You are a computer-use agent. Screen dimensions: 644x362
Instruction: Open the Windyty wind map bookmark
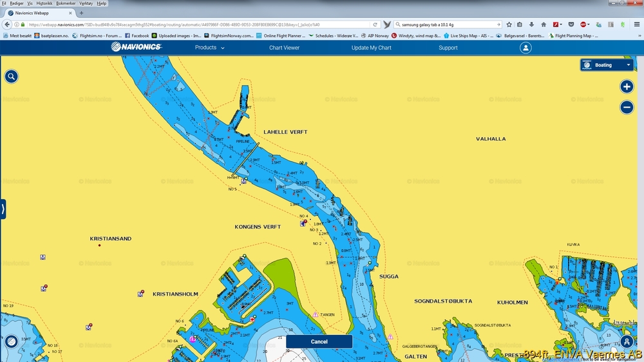416,35
